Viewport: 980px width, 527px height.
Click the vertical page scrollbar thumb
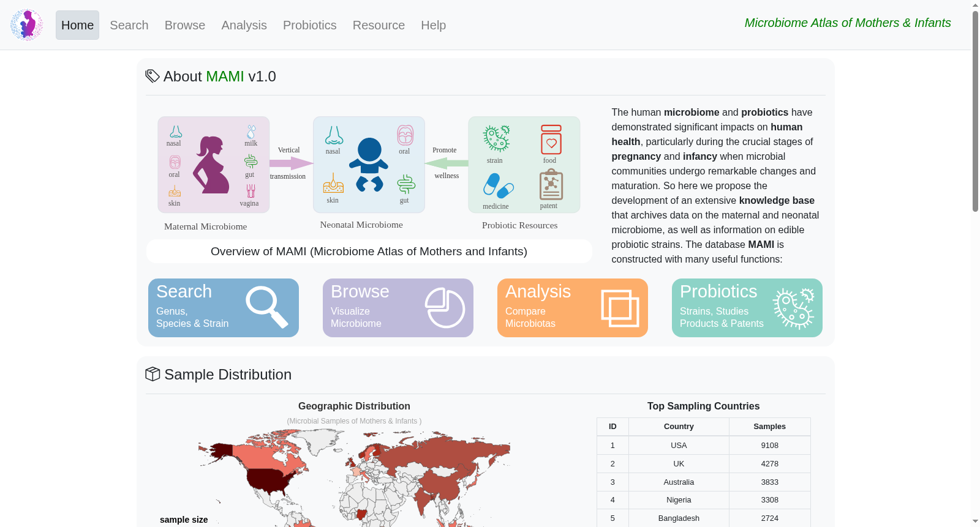click(x=975, y=111)
